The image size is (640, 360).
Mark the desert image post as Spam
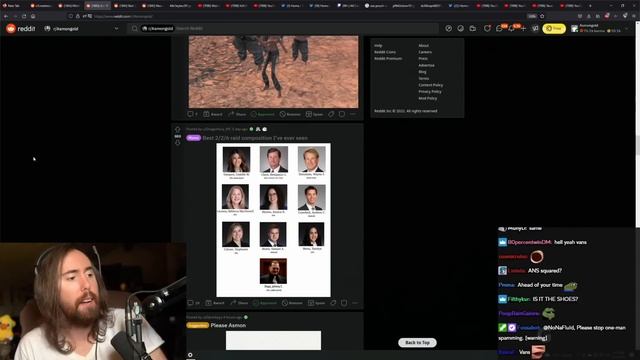314,114
